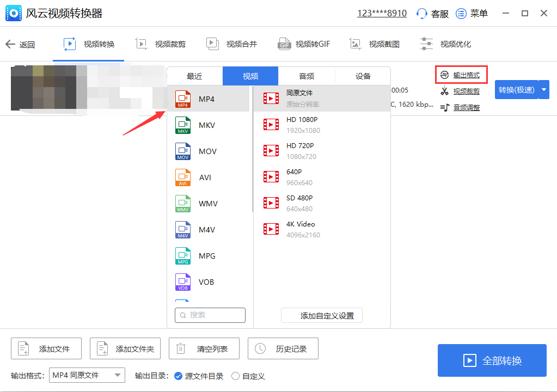Click the music note 音频调整 icon
557x392 pixels.
445,108
